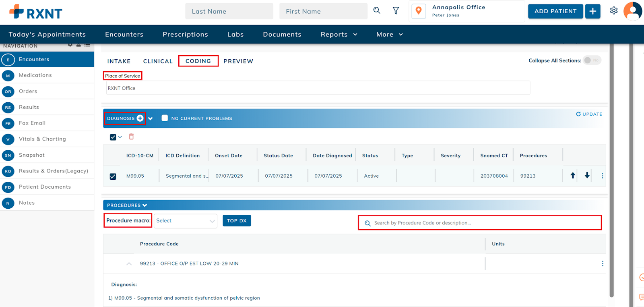Click the Add Patient button
This screenshot has height=307, width=644.
tap(555, 11)
